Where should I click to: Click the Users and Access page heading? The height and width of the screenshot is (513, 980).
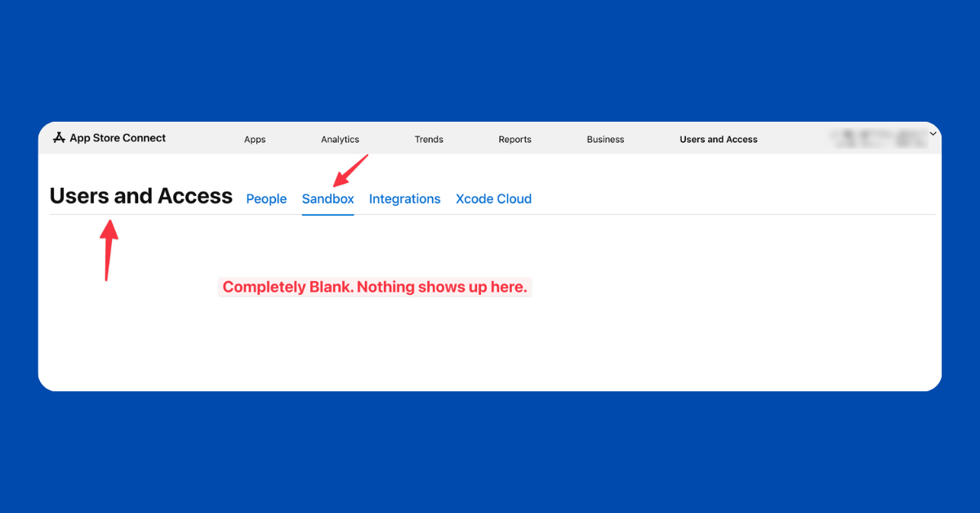(x=141, y=196)
